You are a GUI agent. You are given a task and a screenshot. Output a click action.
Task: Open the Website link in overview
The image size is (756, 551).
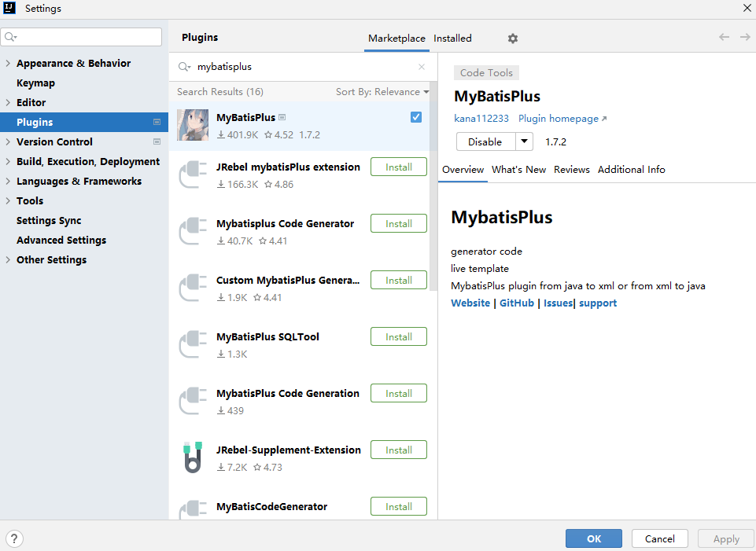tap(470, 303)
